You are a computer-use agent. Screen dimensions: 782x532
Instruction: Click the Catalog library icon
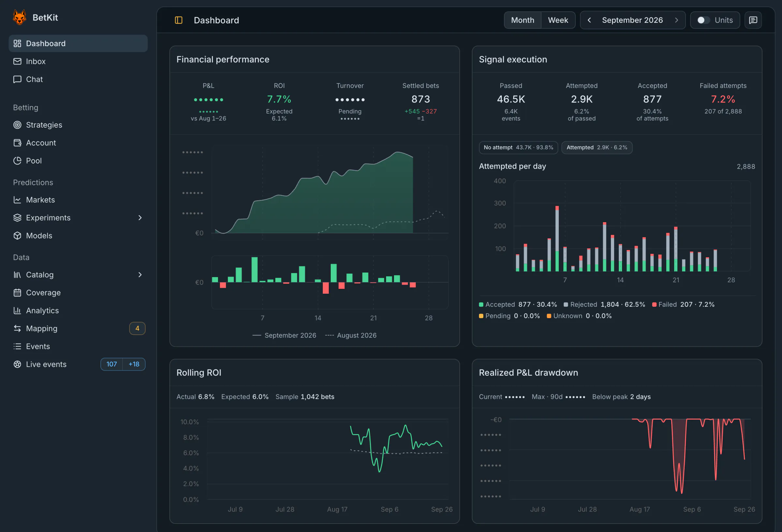pos(17,275)
